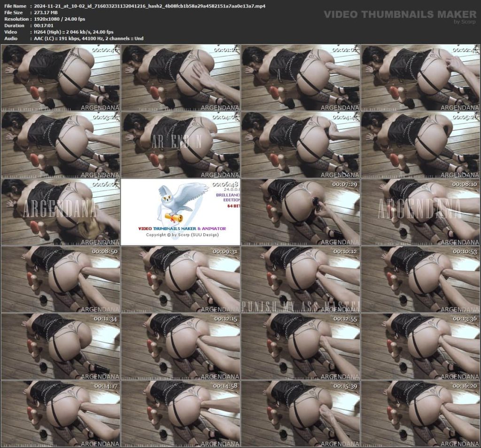Screen dimensions: 481x448
Task: Click the Resolution 1920x1080 info line
Action: coord(59,19)
